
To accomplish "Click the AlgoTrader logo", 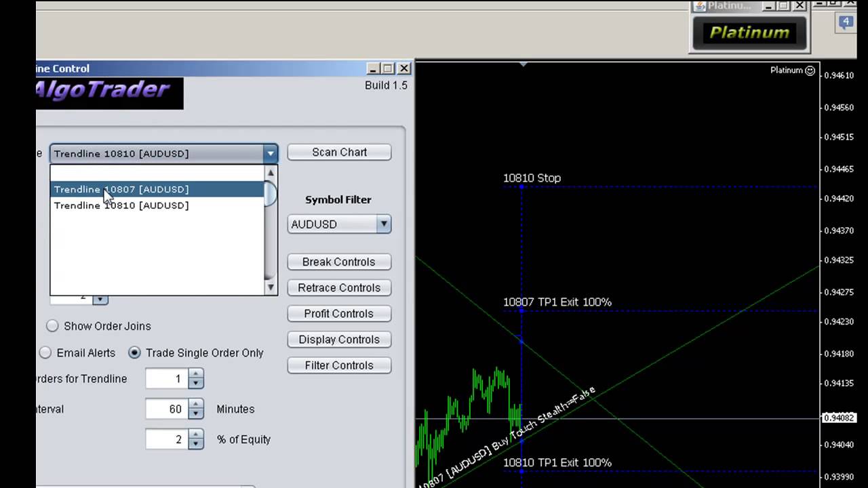I will pos(110,92).
